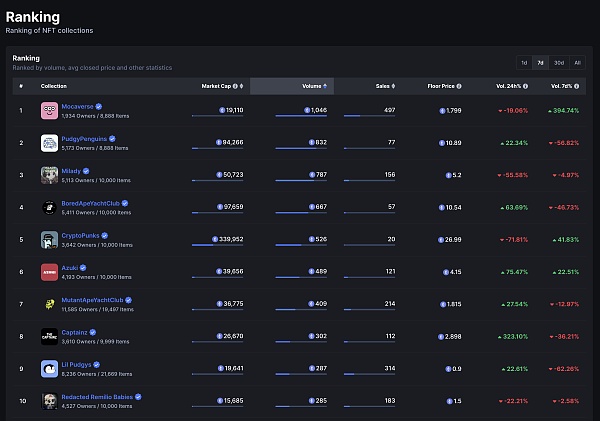Click the info icon beside Market Cap

[236, 86]
